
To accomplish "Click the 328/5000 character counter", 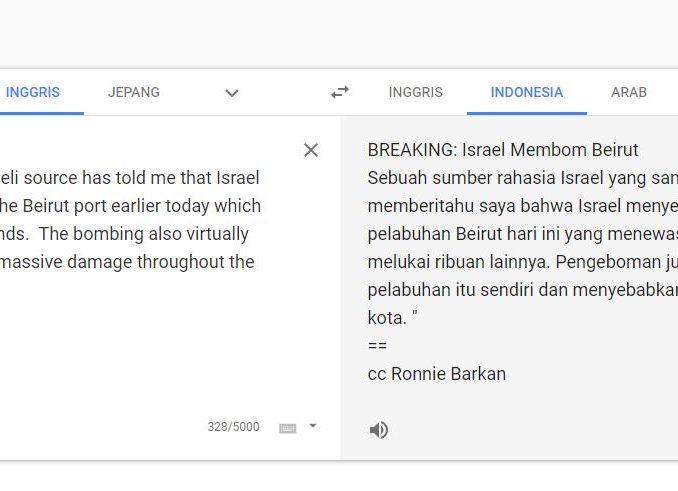I will [233, 427].
